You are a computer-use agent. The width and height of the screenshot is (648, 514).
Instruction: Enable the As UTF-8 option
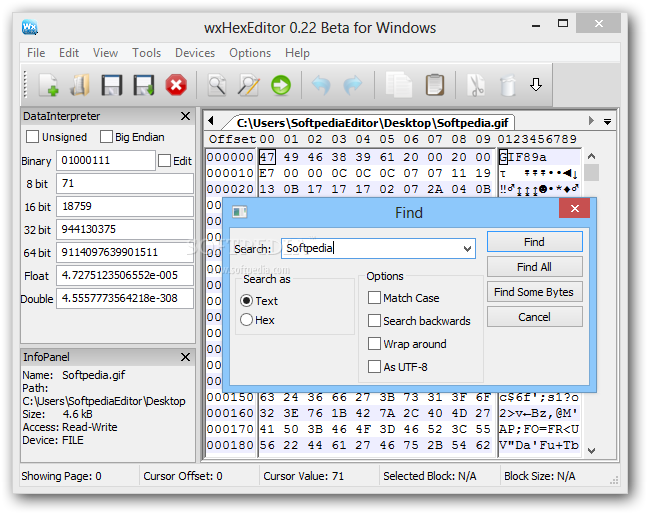pyautogui.click(x=374, y=366)
